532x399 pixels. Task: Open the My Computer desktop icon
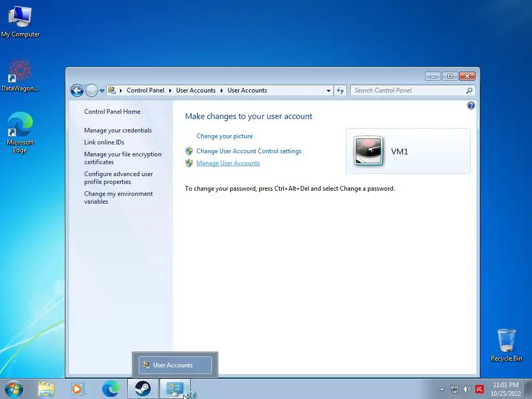[x=20, y=21]
